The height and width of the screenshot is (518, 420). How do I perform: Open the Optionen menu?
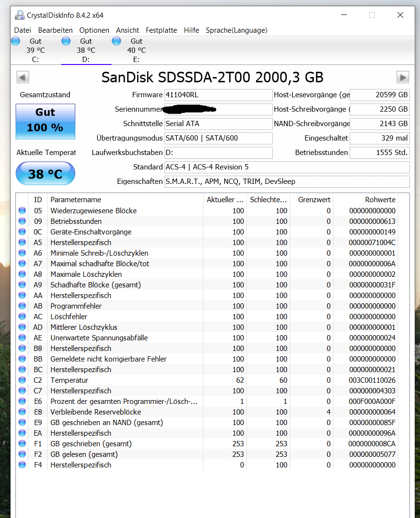pos(94,30)
